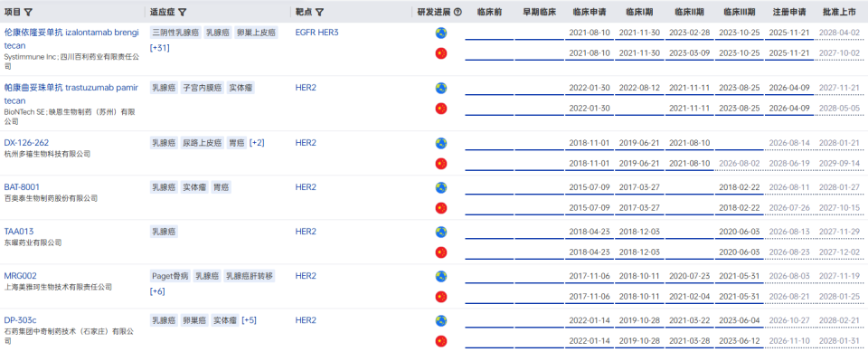
Task: Click 东曜药业有限公司 company name
Action: pos(33,243)
